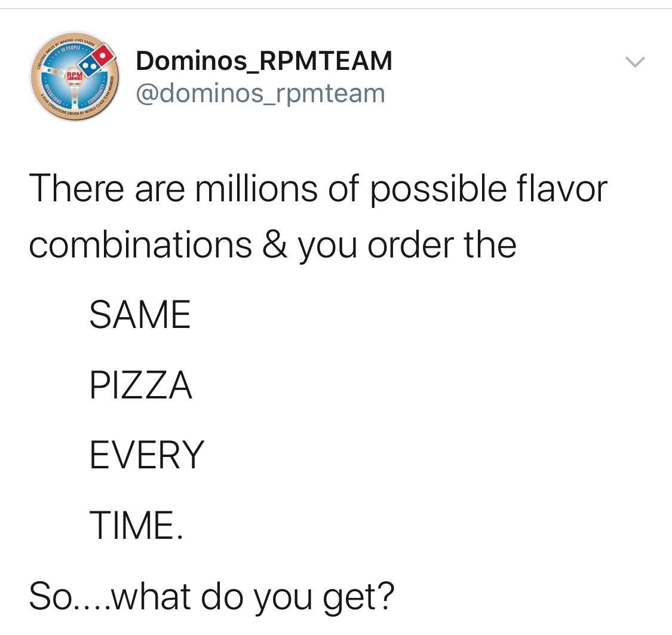Click the red RPM badge in avatar
This screenshot has width=672, height=635.
tap(73, 77)
